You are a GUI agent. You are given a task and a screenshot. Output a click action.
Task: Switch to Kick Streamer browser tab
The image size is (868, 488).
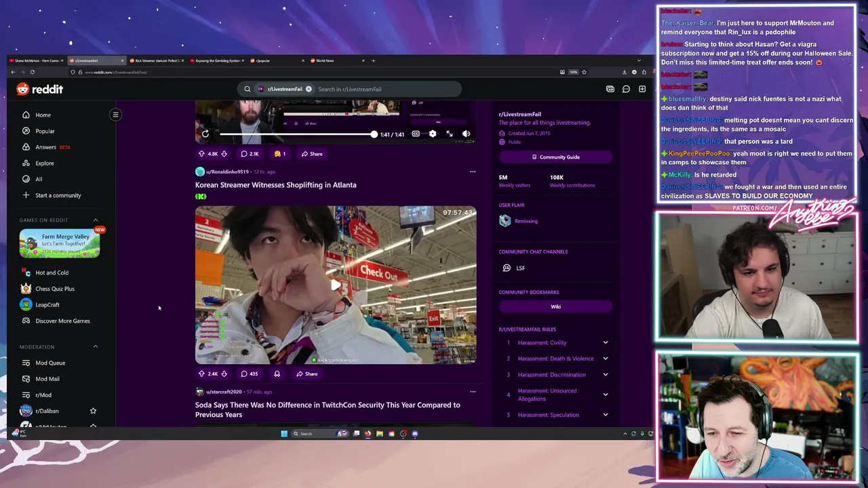(x=155, y=60)
